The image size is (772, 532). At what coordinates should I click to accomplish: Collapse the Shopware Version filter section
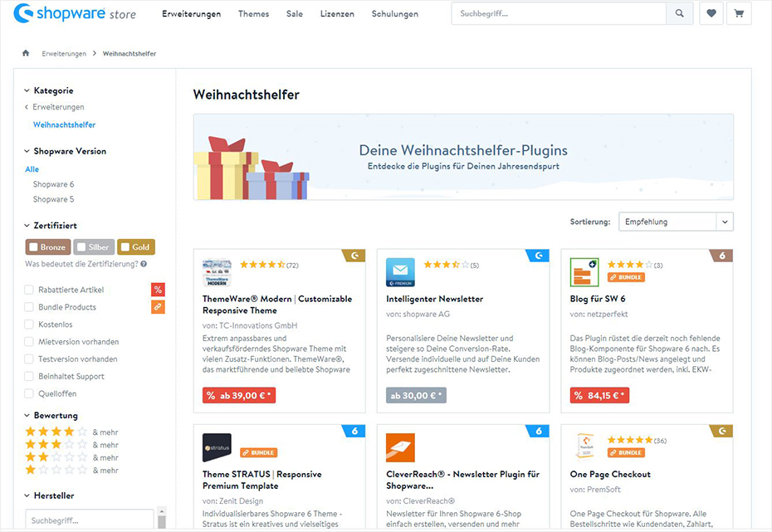click(27, 151)
